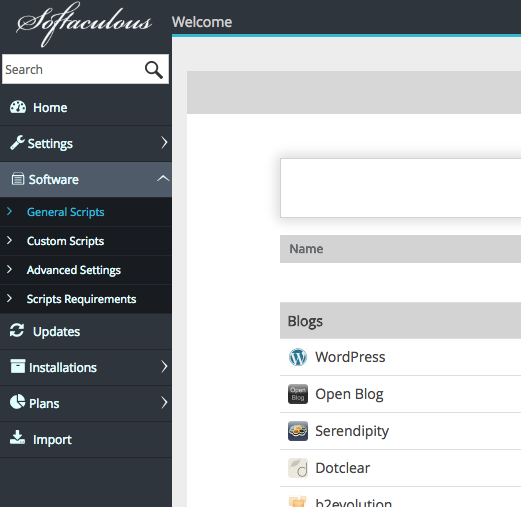Click the Updates refresh arrows icon
Viewport: 521px width, 507px height.
click(17, 331)
